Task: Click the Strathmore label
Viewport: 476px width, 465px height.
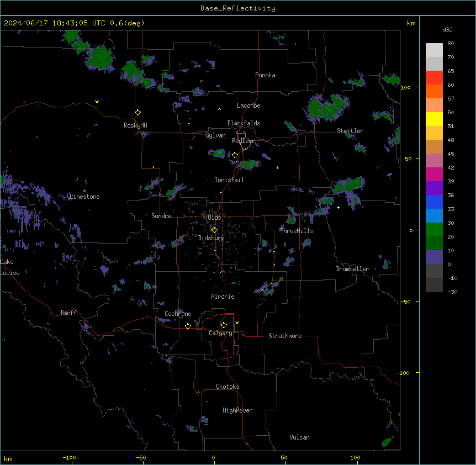Action: point(285,336)
